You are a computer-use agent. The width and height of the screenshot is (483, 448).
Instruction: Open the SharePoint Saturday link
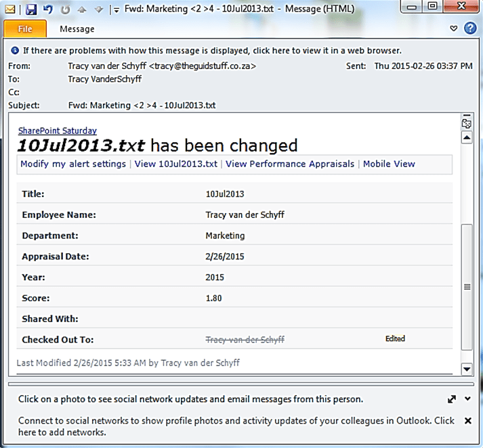pos(58,131)
